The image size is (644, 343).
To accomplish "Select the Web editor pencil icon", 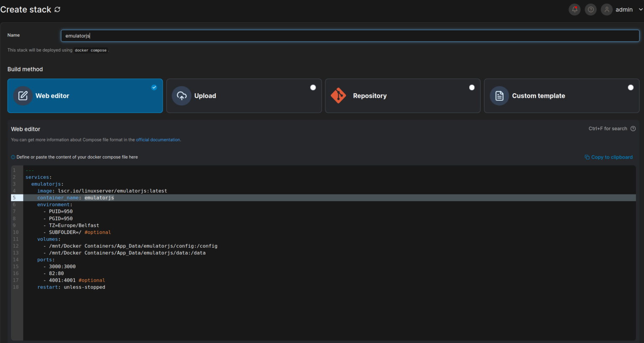I will [x=23, y=96].
